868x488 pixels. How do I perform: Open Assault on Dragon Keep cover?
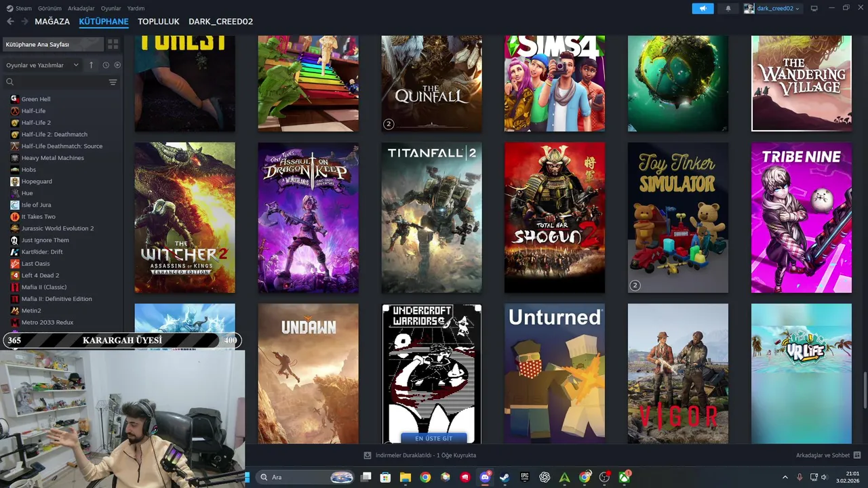[x=309, y=218]
